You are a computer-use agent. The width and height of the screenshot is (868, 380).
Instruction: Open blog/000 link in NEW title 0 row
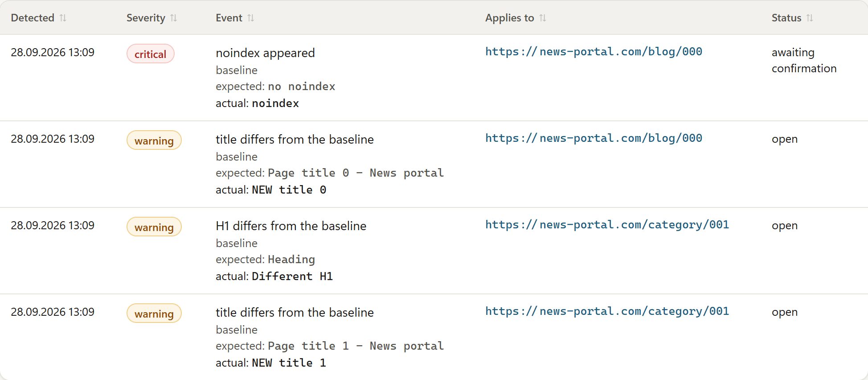coord(594,138)
